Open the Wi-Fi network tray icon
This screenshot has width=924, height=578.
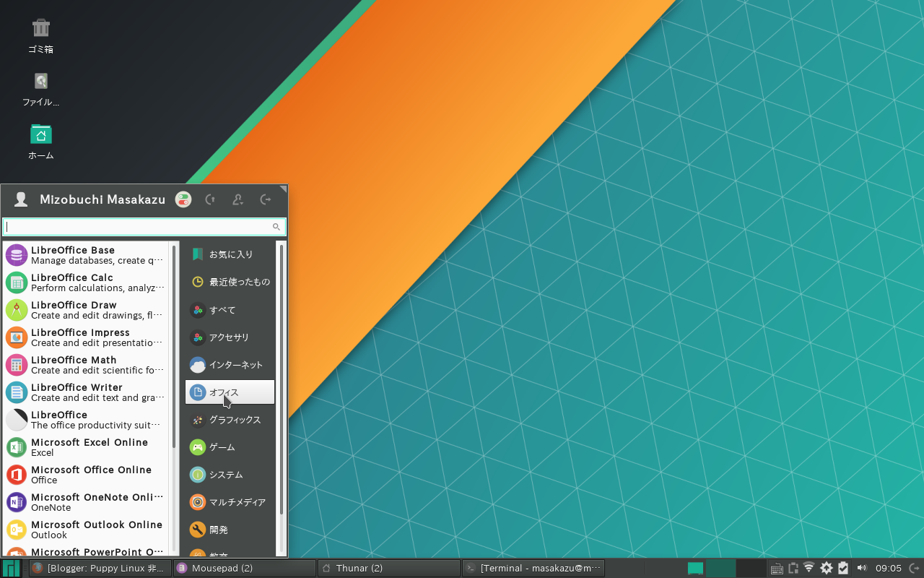pyautogui.click(x=809, y=568)
